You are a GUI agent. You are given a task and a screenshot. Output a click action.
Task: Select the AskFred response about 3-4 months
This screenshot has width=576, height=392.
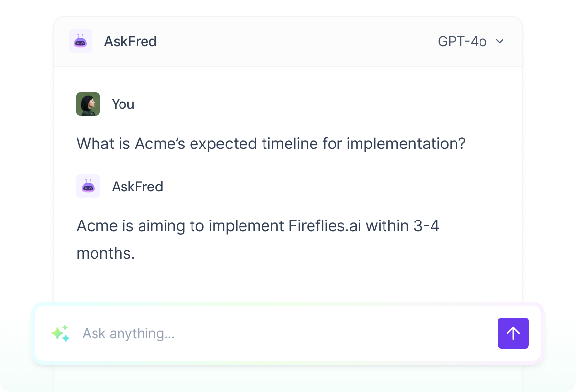257,239
